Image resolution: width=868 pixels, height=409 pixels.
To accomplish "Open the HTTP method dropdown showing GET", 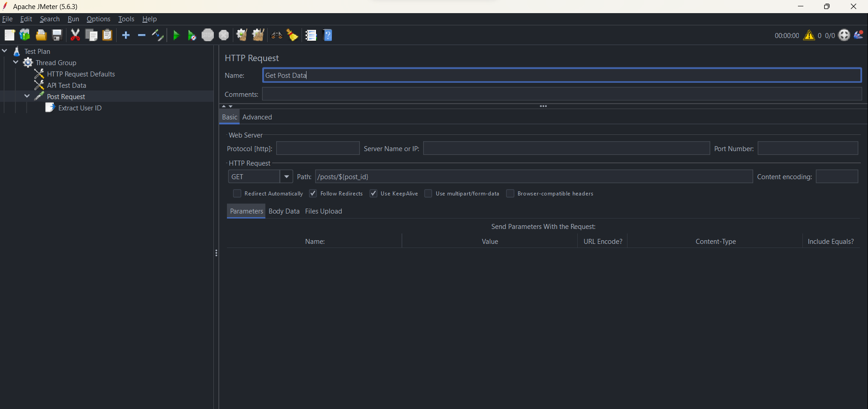I will [287, 176].
